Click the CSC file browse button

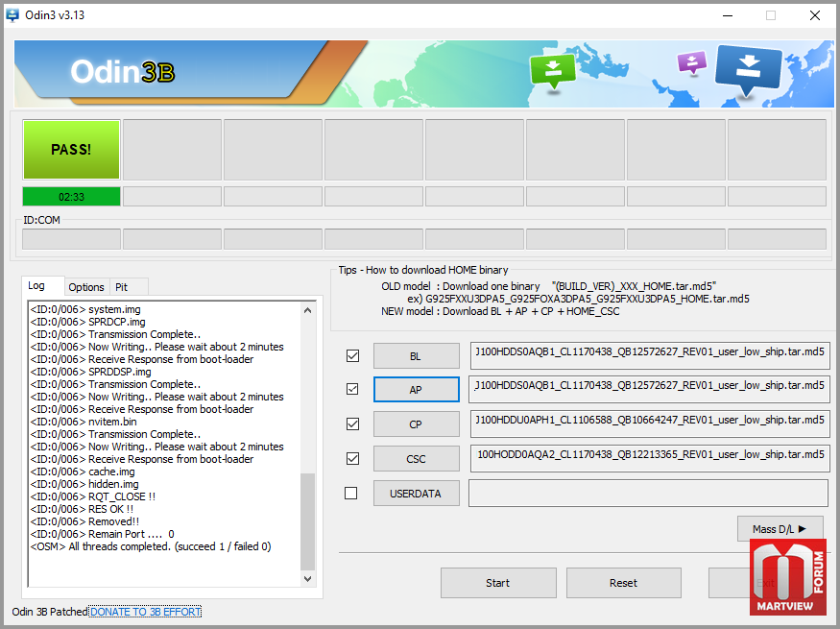417,459
